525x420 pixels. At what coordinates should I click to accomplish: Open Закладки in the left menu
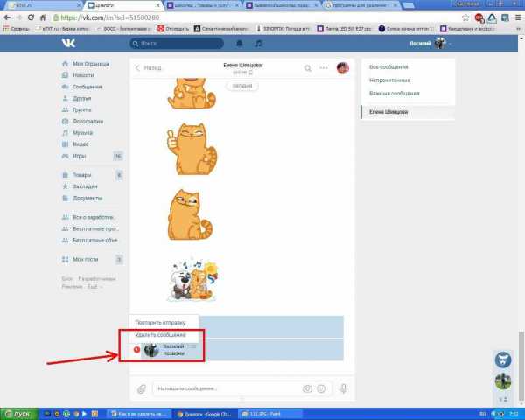(x=85, y=186)
